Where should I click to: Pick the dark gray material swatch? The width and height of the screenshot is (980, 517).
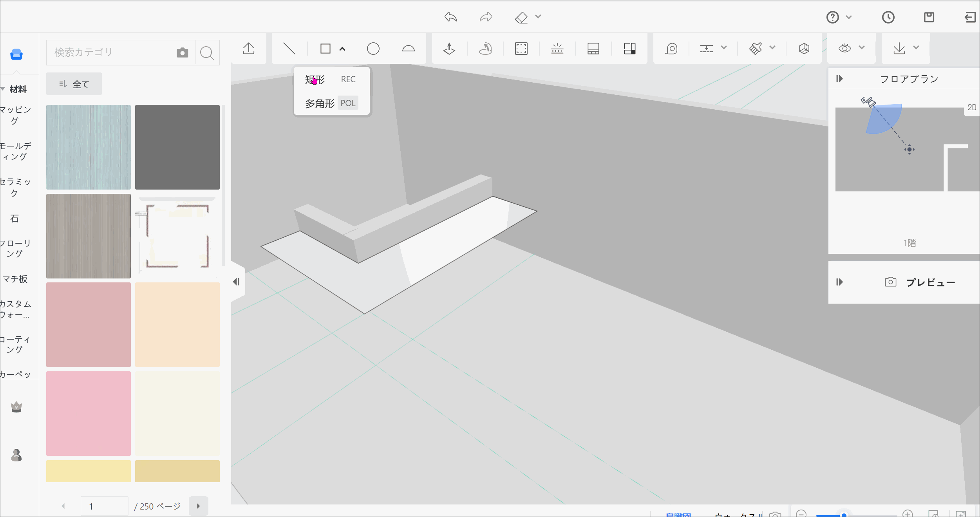(x=177, y=147)
